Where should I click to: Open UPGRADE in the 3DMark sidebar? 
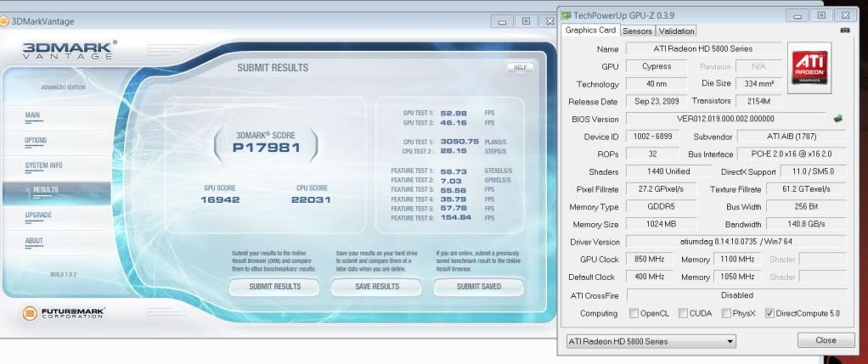[x=38, y=215]
